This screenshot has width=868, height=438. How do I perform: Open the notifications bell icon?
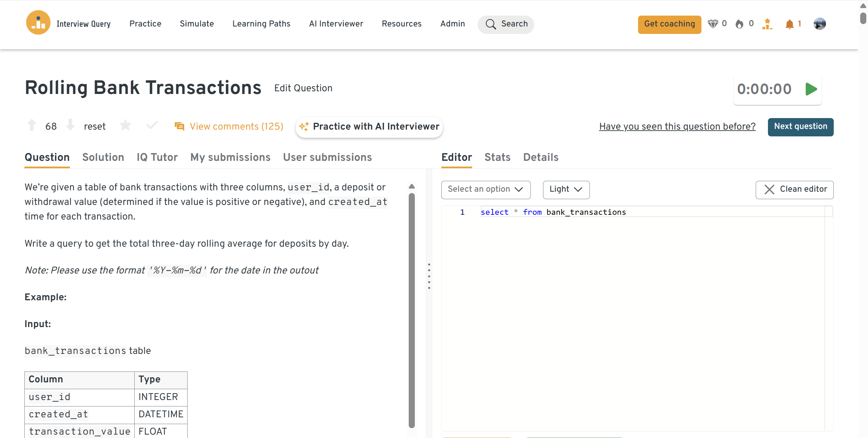tap(789, 24)
